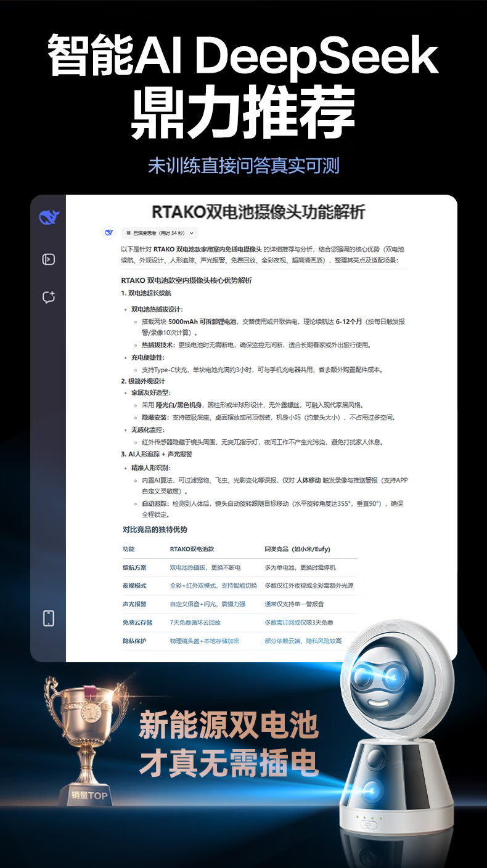This screenshot has width=487, height=868.
Task: Click the bullet 无感化监控
Action: click(x=148, y=429)
